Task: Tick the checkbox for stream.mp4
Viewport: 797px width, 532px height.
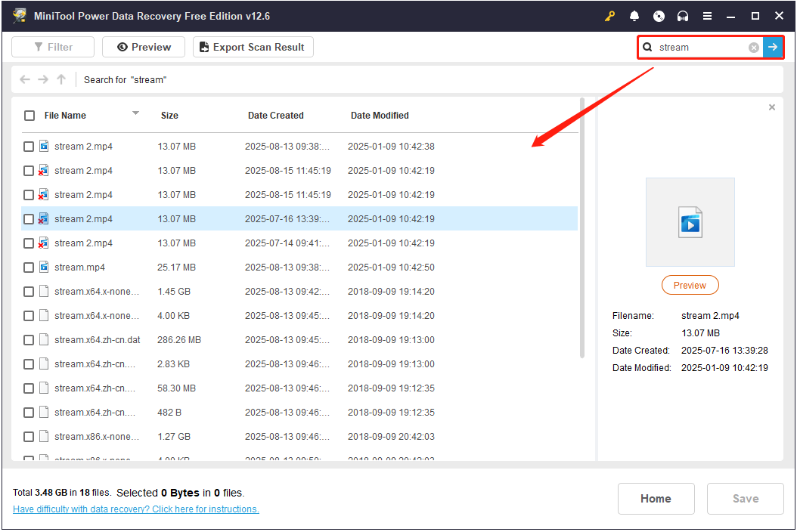Action: tap(29, 268)
